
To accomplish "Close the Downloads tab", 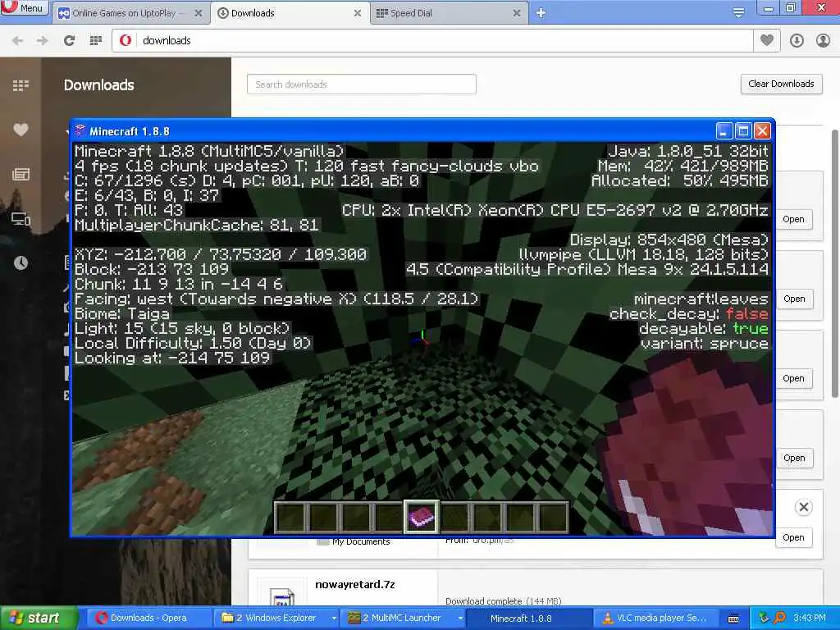I will click(x=358, y=13).
